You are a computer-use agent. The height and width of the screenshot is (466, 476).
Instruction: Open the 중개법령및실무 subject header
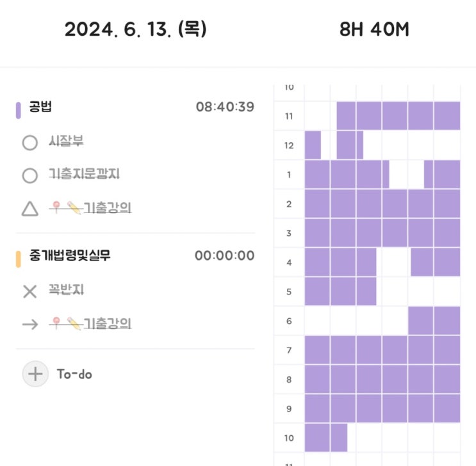point(70,255)
